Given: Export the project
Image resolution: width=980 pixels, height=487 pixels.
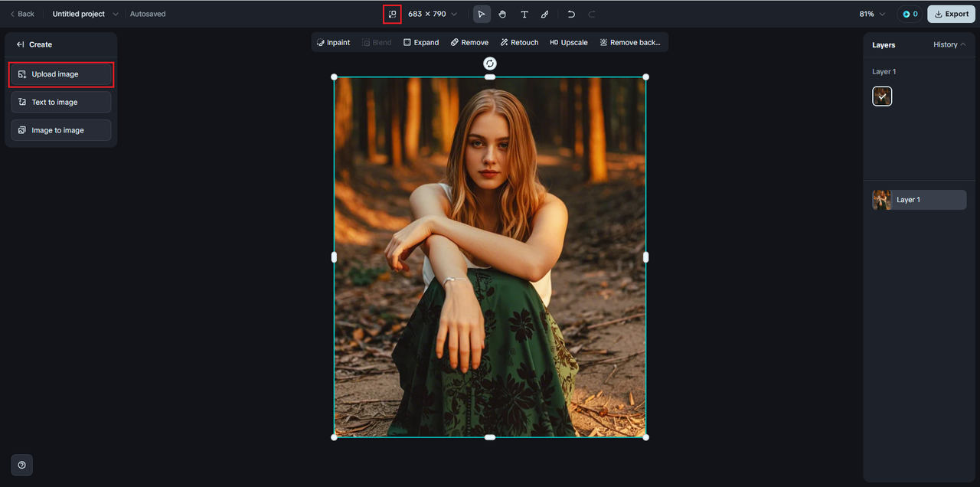Looking at the screenshot, I should click(x=951, y=14).
